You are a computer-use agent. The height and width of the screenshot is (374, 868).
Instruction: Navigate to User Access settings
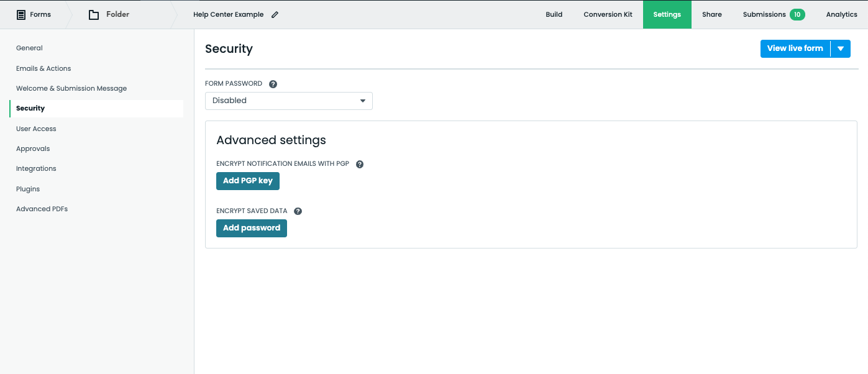36,129
